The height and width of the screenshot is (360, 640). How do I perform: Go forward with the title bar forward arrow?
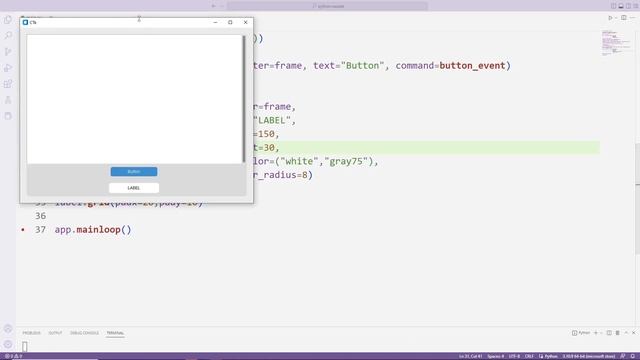coord(222,6)
